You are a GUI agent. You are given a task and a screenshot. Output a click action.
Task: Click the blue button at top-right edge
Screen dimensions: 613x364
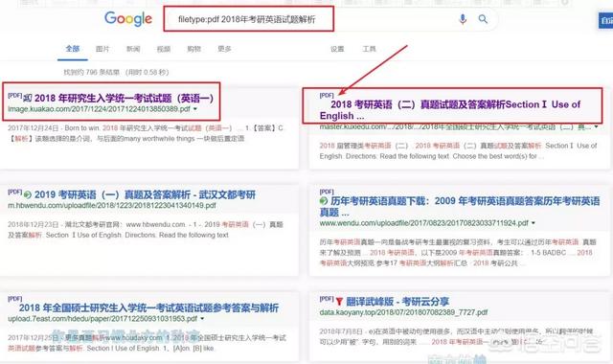(x=605, y=20)
